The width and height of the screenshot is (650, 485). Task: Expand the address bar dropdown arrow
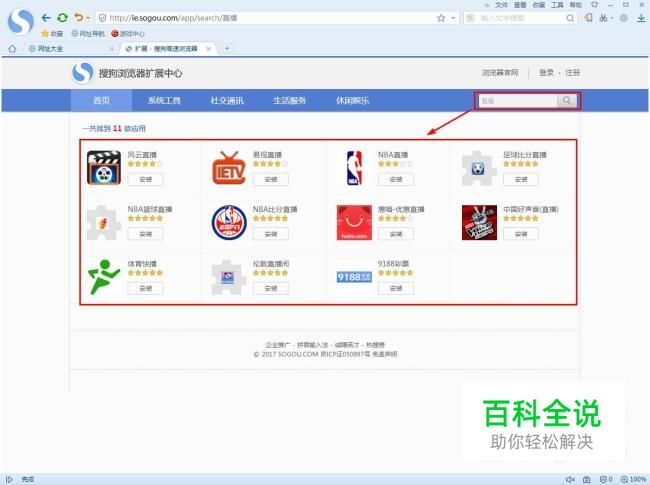coord(453,18)
